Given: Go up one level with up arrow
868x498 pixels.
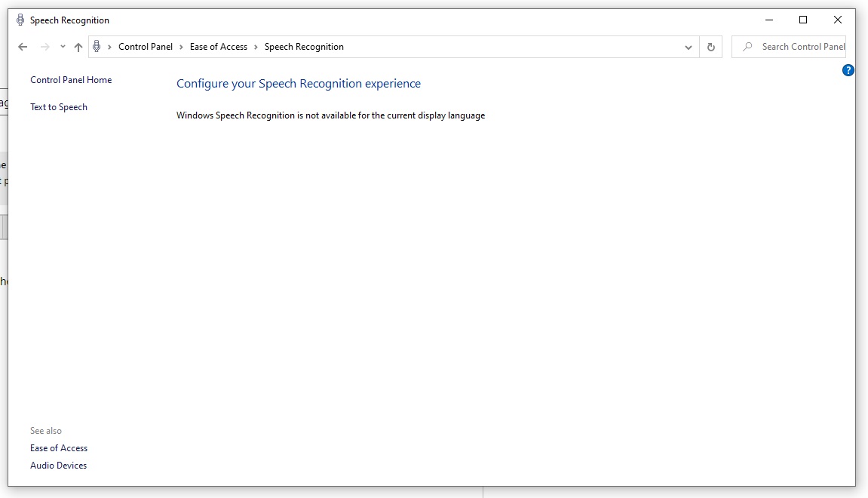Looking at the screenshot, I should click(x=78, y=47).
